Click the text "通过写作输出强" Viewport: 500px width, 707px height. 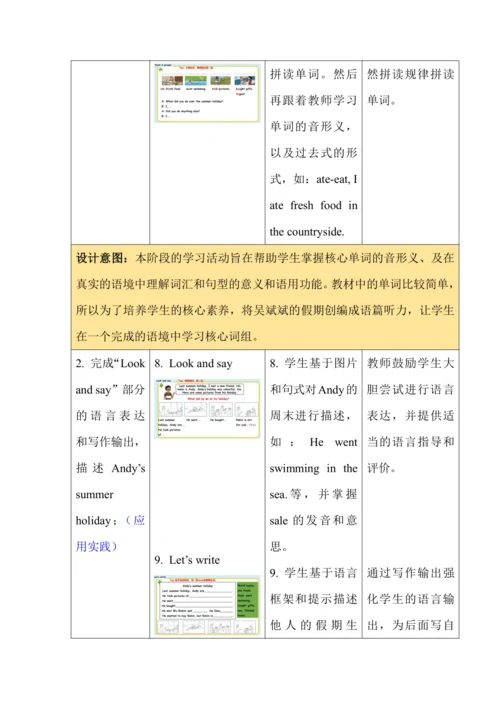[x=410, y=573]
